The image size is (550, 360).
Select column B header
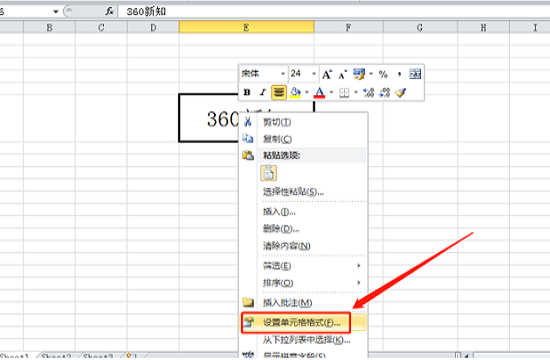49,27
